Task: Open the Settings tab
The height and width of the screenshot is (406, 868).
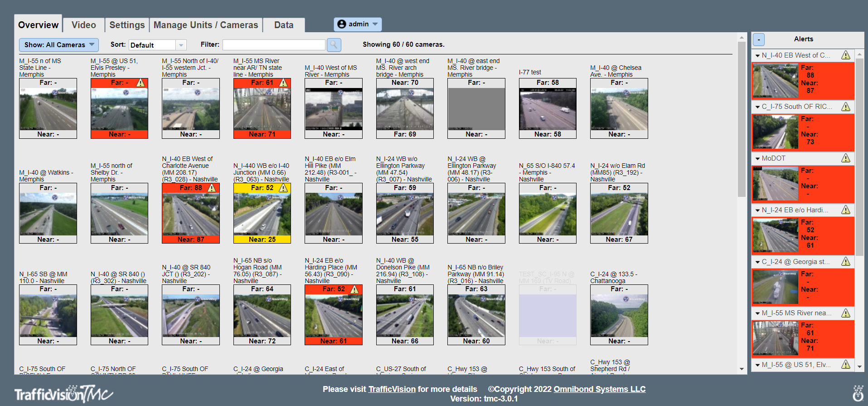Action: 127,25
